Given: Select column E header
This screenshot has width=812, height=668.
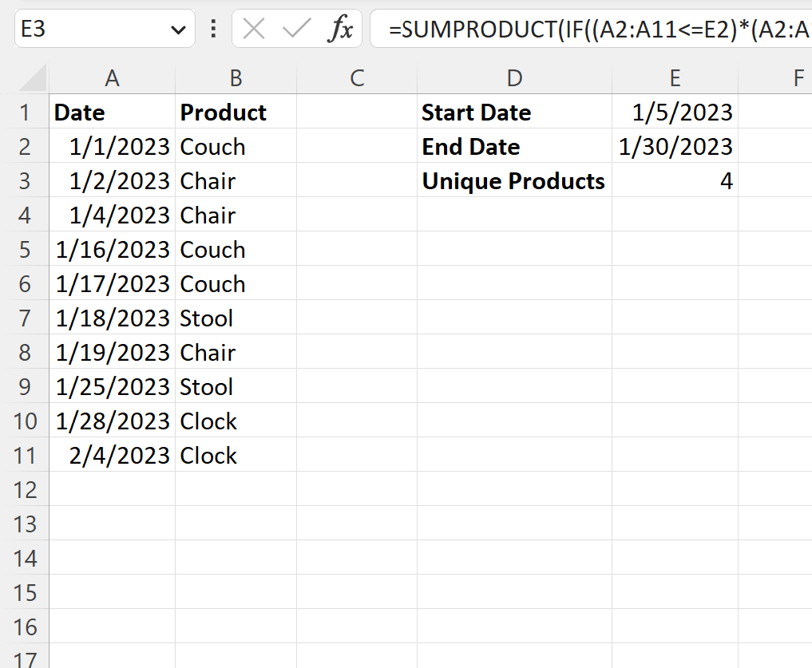Looking at the screenshot, I should coord(675,78).
